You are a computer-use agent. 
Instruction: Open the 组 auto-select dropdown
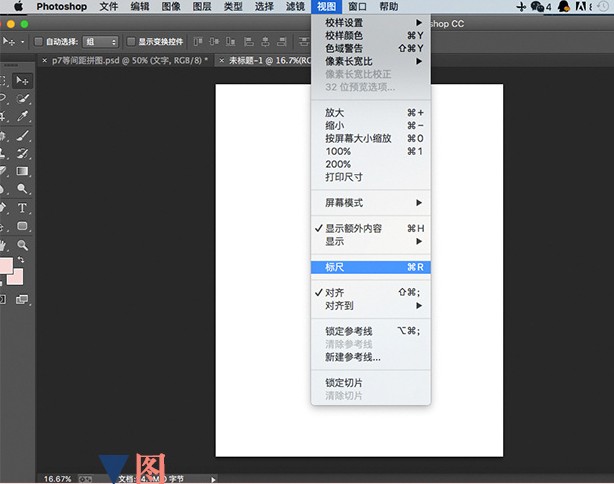(x=101, y=42)
